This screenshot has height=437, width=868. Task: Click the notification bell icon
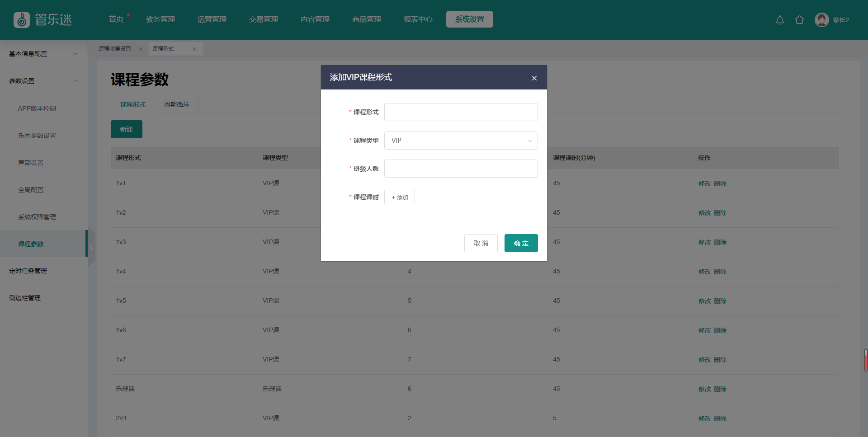tap(780, 20)
